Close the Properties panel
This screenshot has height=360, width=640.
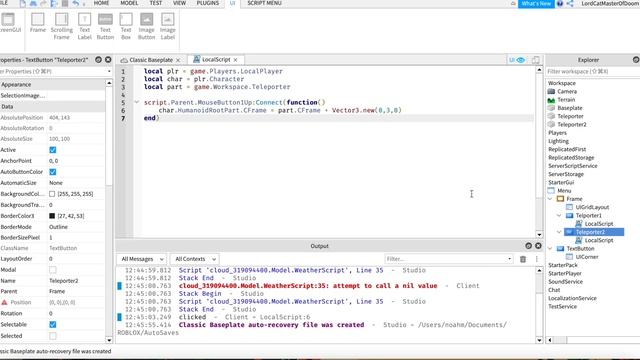pos(108,60)
